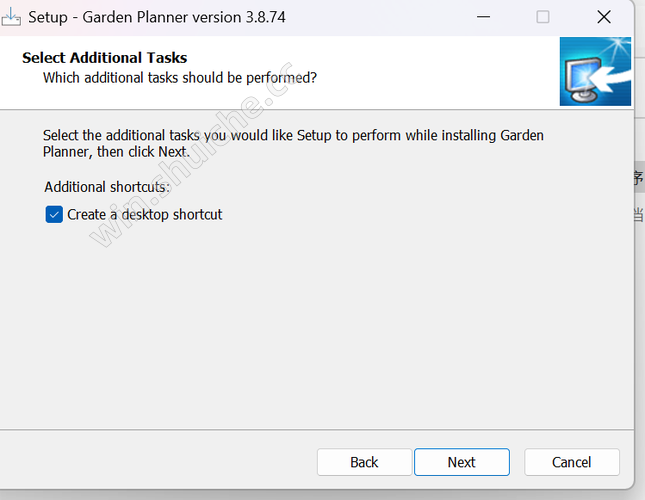Close the Setup window
Screen dimensions: 645x500
coord(604,17)
